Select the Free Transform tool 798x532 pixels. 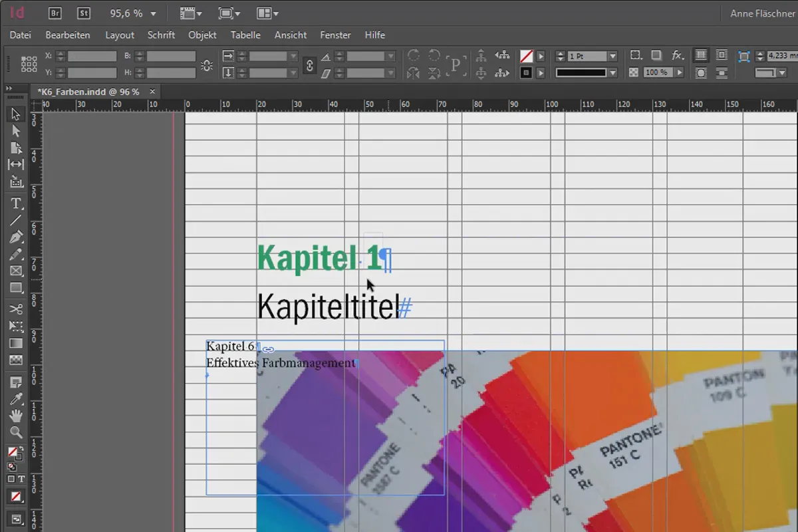(x=16, y=327)
